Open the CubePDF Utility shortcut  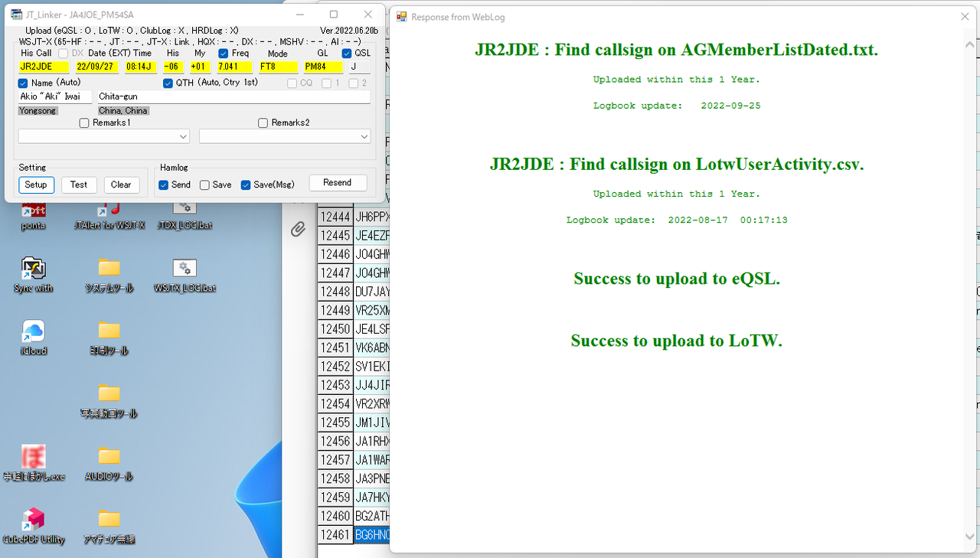click(33, 527)
